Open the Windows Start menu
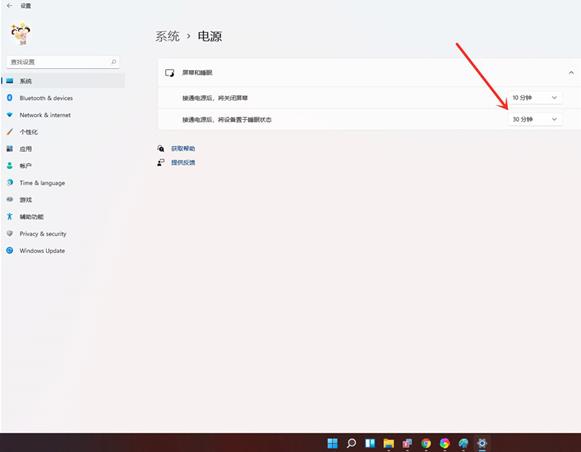This screenshot has width=581, height=452. click(x=333, y=443)
